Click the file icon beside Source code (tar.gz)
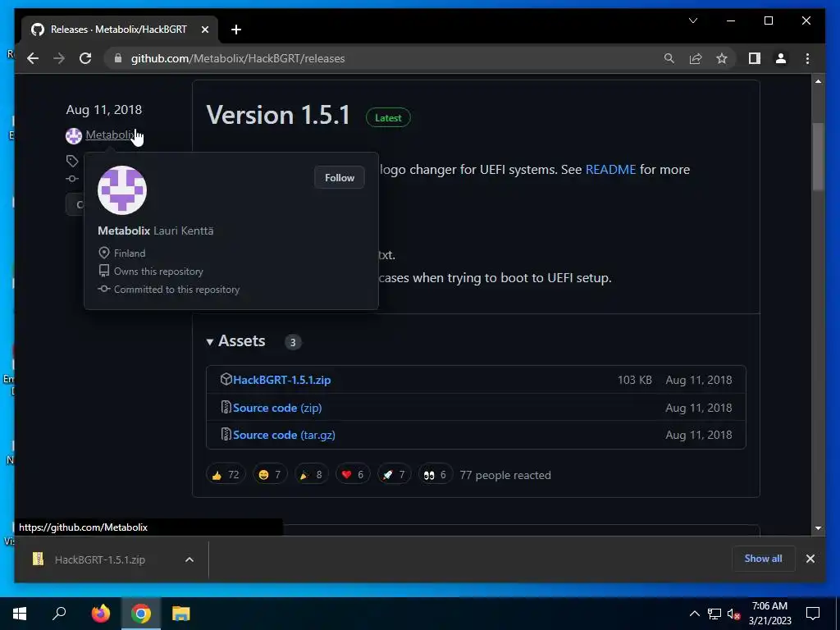The width and height of the screenshot is (840, 630). point(226,435)
